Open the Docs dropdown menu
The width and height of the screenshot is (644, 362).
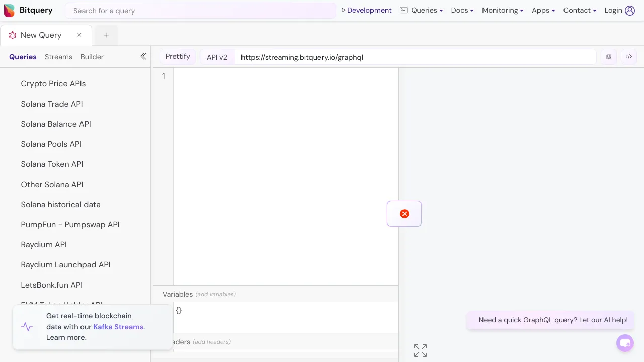pyautogui.click(x=462, y=10)
